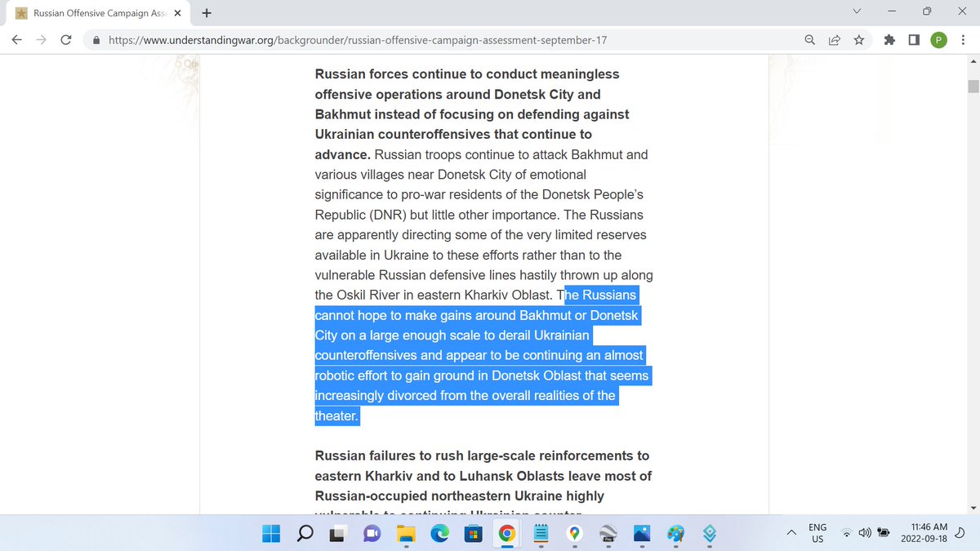The image size is (980, 551).
Task: Open Task View on taskbar
Action: click(338, 534)
